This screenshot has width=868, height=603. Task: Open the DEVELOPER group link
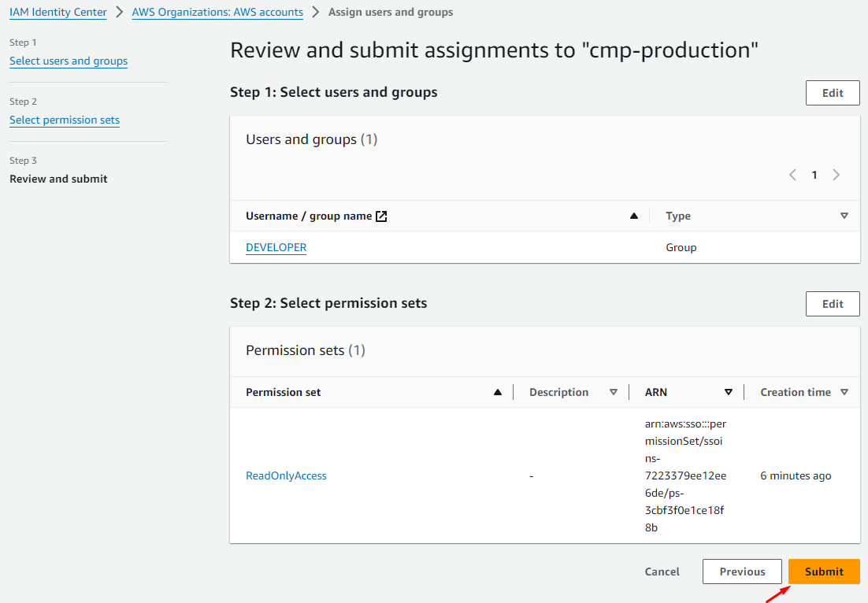click(x=276, y=247)
